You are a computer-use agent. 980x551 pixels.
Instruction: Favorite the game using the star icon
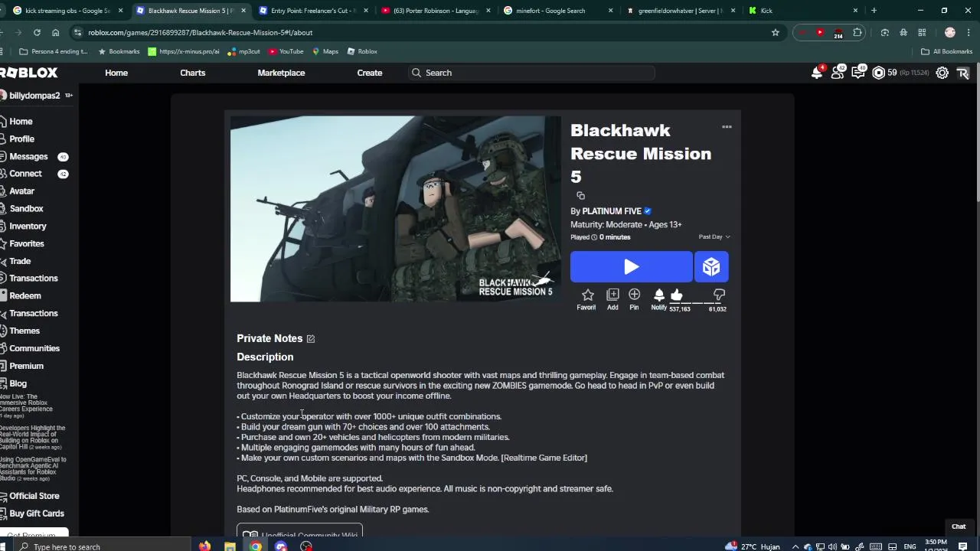[x=587, y=295]
